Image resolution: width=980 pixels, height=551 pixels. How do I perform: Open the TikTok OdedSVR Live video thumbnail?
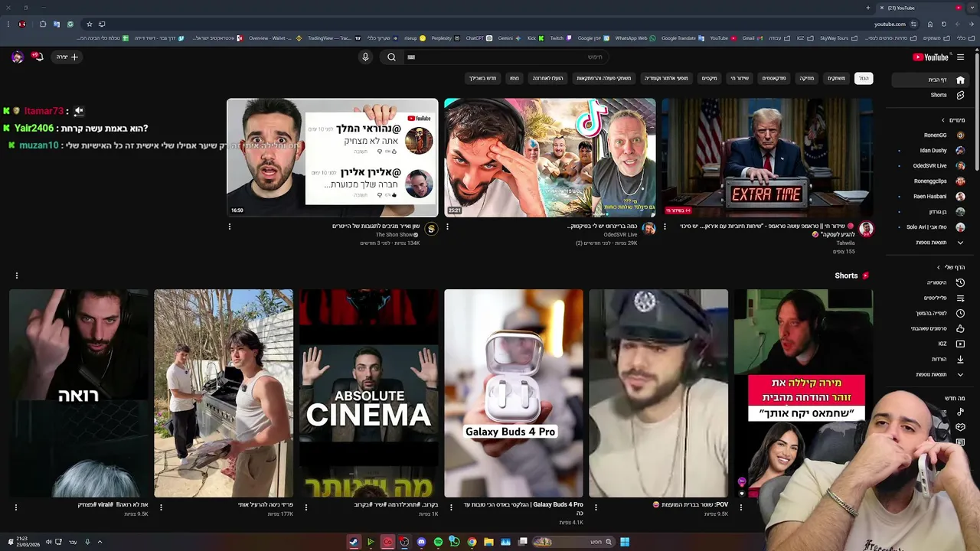pos(550,158)
